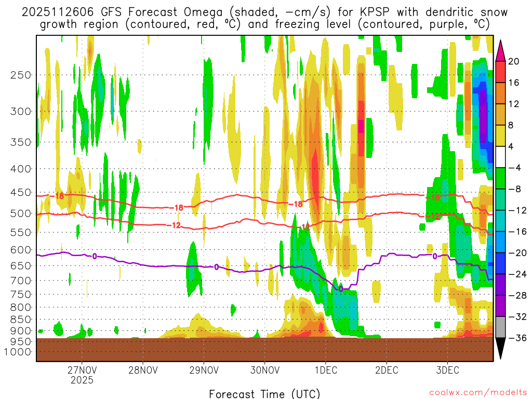The image size is (532, 399).
Task: Click the colorbar value label 16
Action: (x=514, y=83)
